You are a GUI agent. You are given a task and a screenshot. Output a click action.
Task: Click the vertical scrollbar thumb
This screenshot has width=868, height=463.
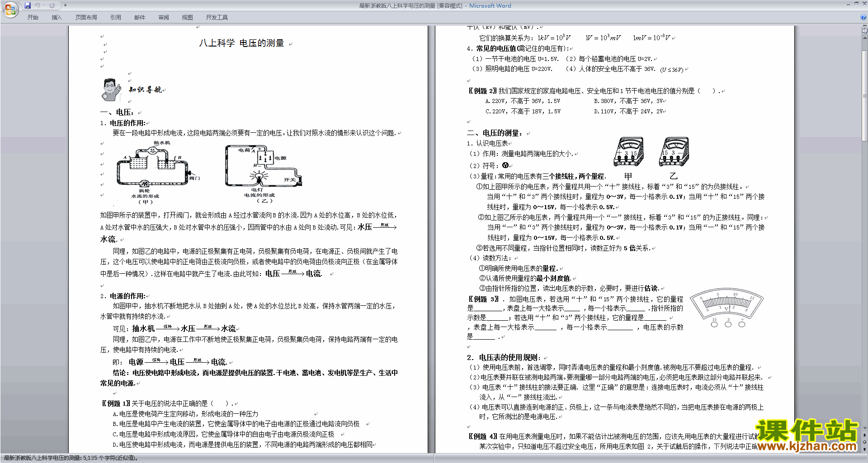point(865,96)
